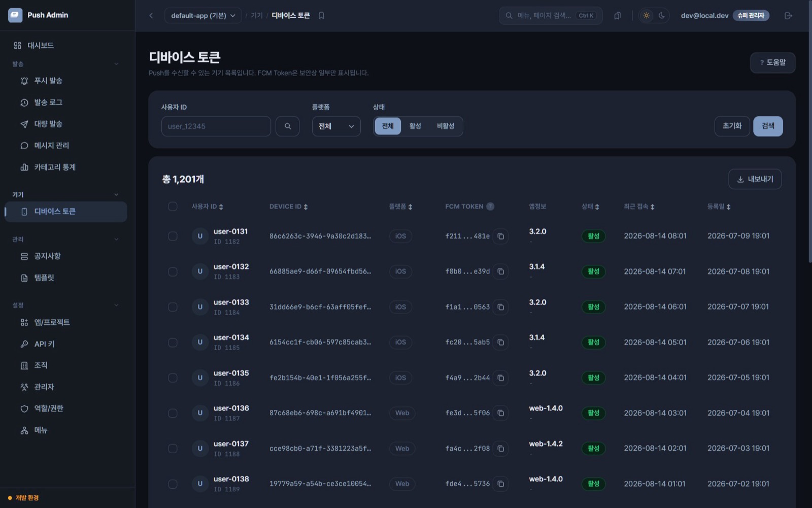The width and height of the screenshot is (812, 508).
Task: Collapse the 관리 sidebar section
Action: point(116,239)
